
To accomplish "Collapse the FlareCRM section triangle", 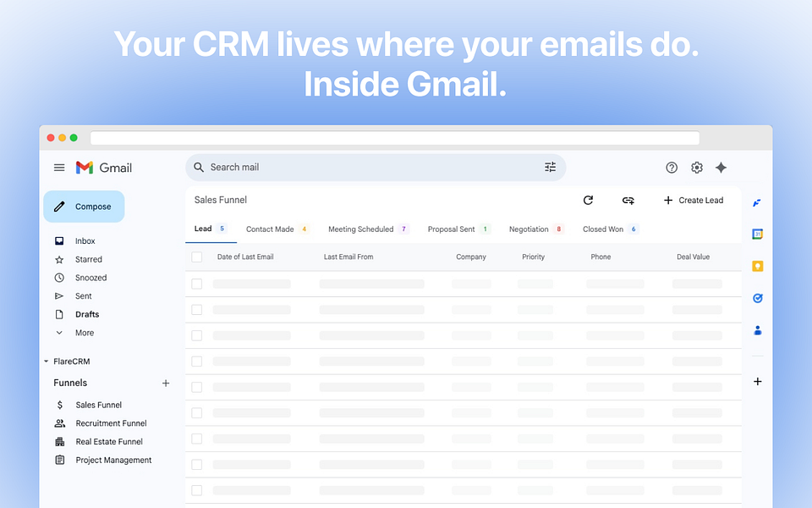I will (46, 362).
